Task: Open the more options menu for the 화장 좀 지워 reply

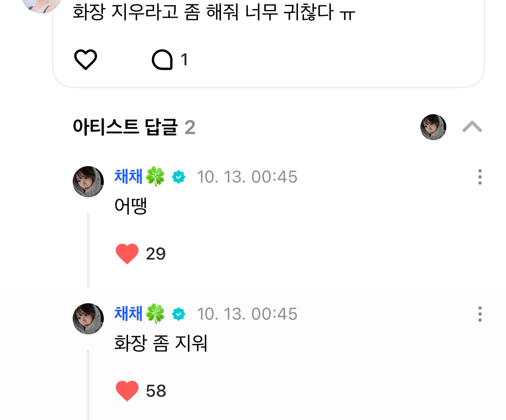Action: [x=480, y=314]
